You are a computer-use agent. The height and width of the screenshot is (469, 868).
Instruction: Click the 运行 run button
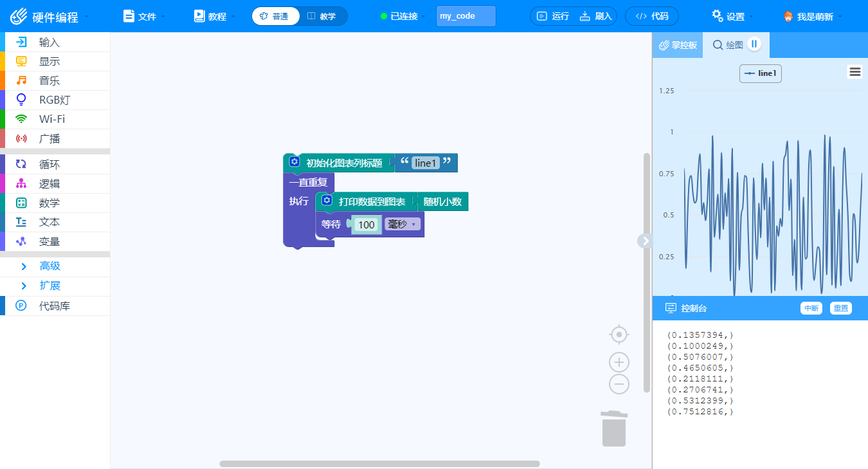(x=553, y=16)
